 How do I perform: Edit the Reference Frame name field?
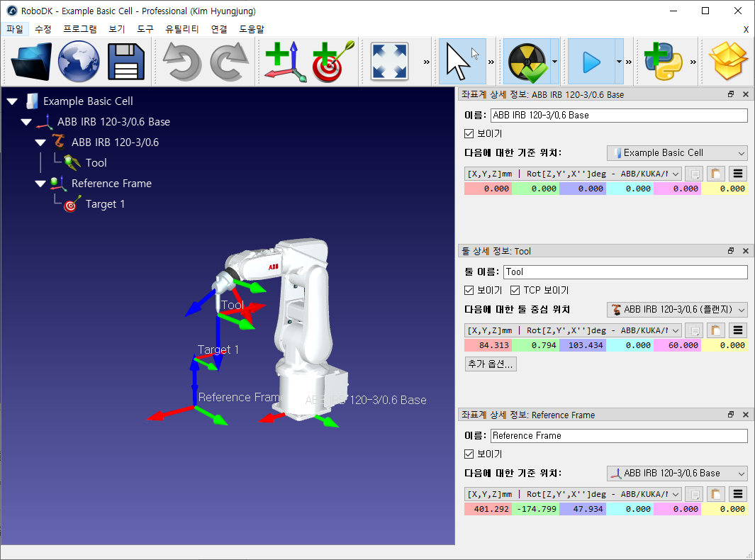[619, 436]
